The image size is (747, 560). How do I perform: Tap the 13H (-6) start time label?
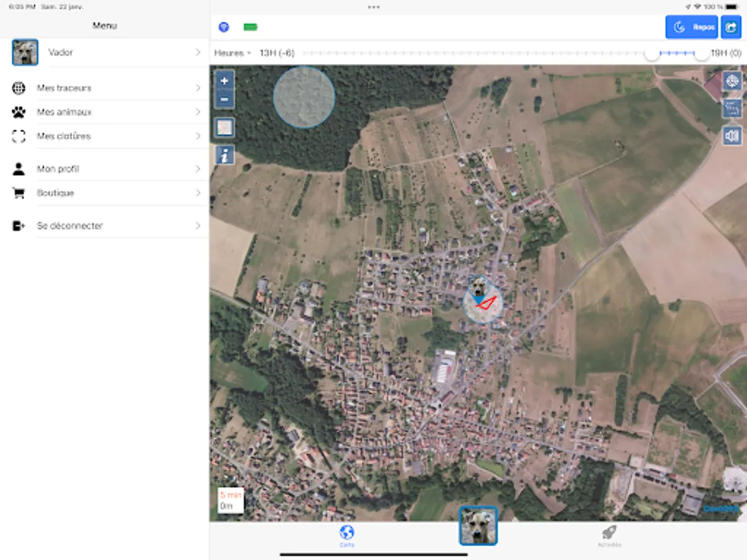[x=277, y=53]
